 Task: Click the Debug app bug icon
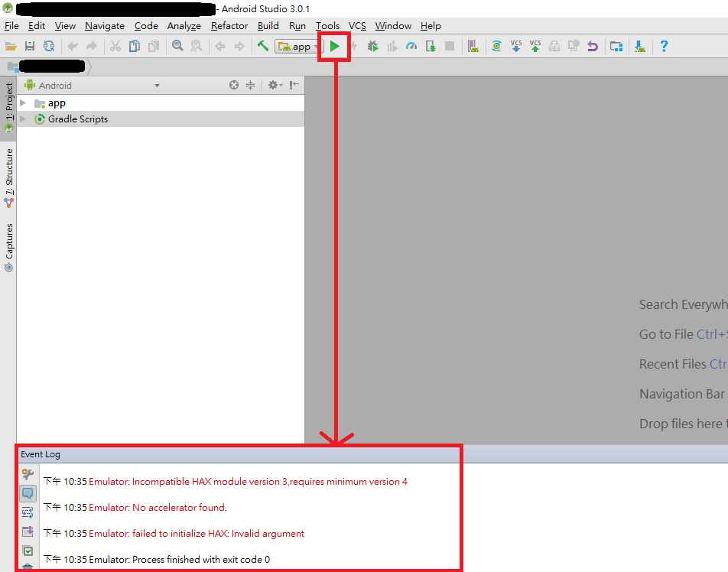[x=372, y=46]
